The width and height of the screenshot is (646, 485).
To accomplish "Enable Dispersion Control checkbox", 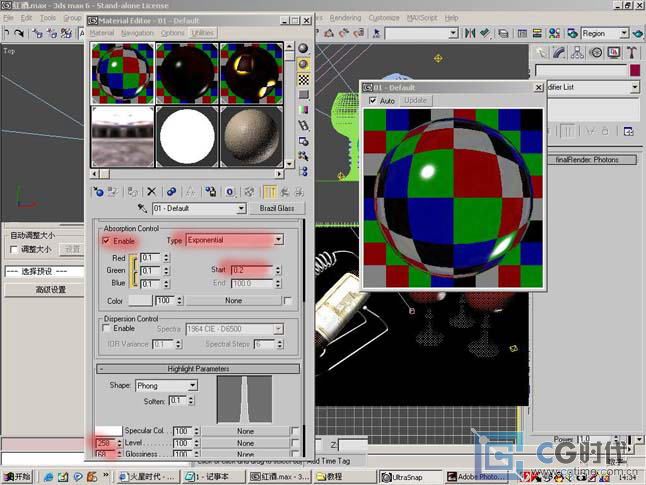I will (107, 328).
